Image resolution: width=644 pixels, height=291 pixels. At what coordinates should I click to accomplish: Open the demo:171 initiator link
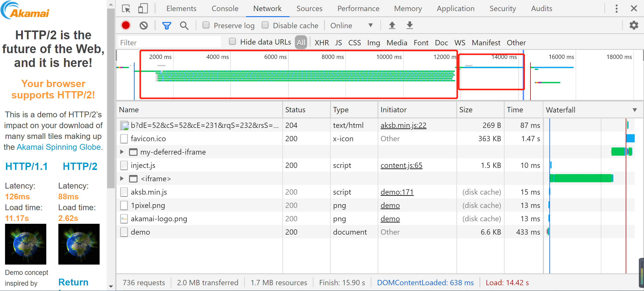click(397, 192)
